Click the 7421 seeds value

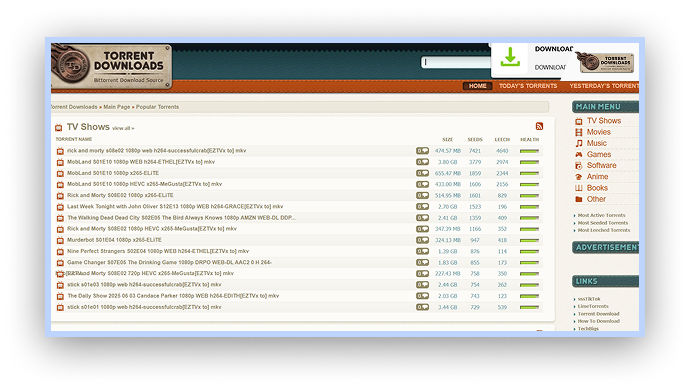point(475,151)
